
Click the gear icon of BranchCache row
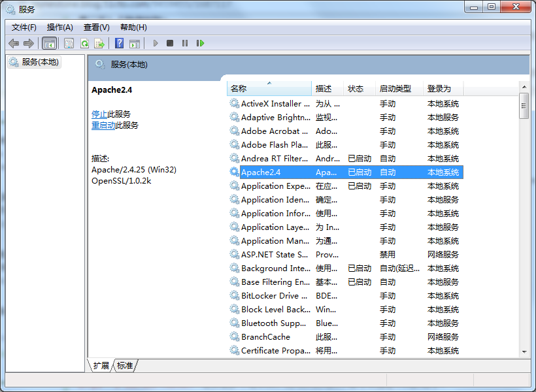tap(234, 336)
